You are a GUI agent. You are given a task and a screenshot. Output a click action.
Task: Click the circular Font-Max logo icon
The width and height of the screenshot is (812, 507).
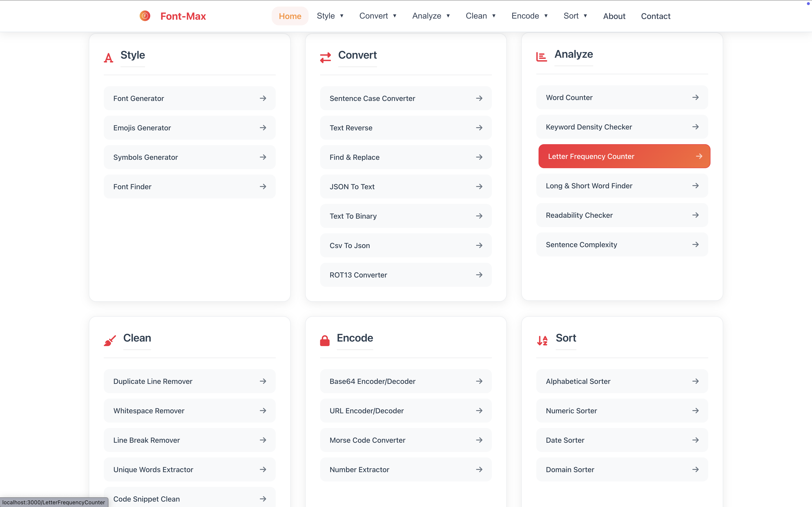145,16
